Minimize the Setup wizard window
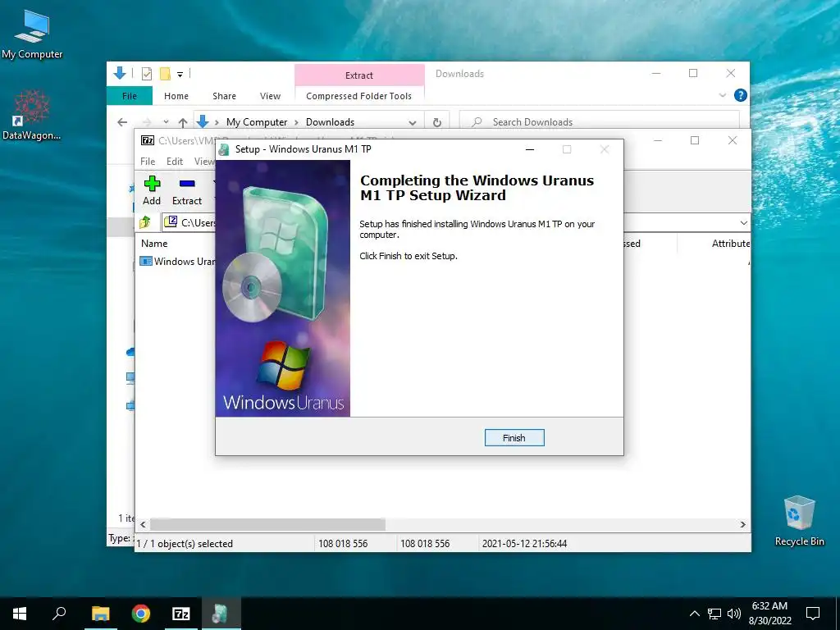 [530, 149]
